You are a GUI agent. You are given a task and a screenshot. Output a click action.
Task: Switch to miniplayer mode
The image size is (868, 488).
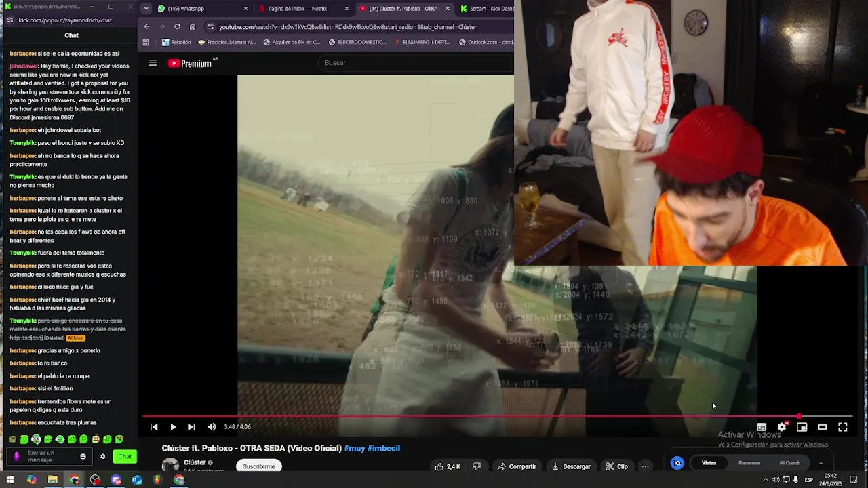pyautogui.click(x=802, y=427)
